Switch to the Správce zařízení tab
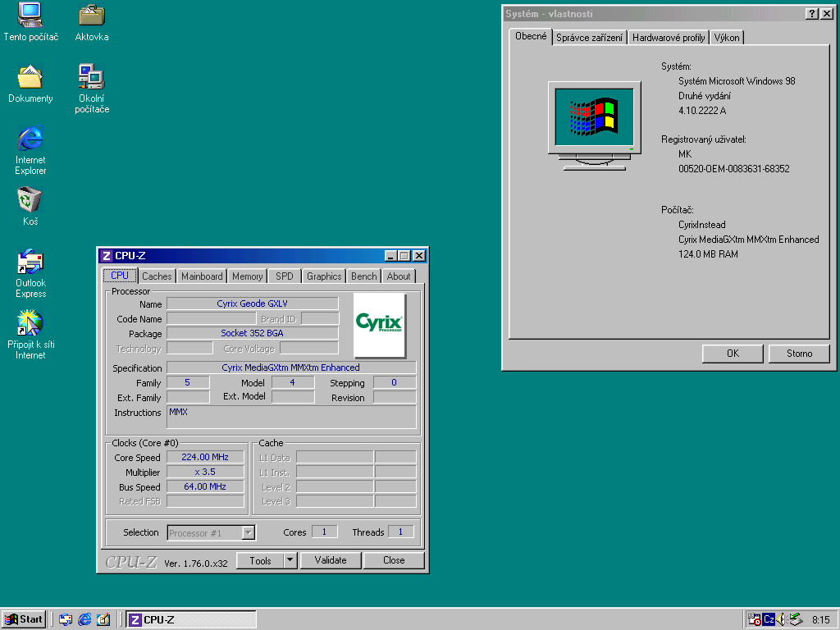The height and width of the screenshot is (630, 840). point(590,38)
